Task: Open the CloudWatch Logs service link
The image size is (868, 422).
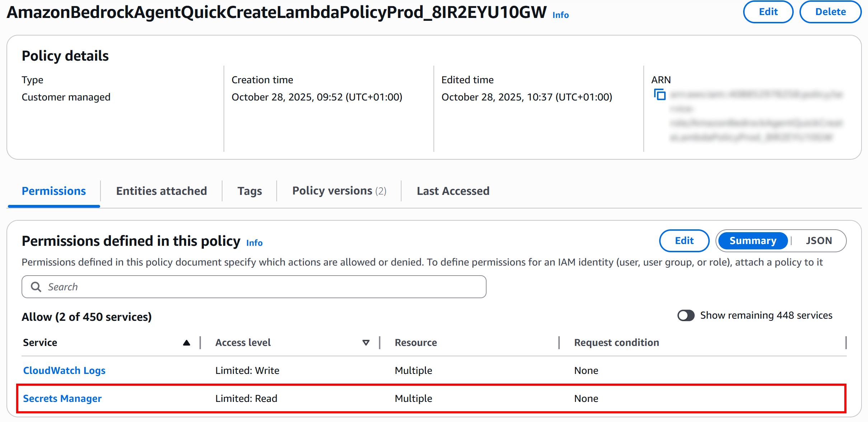Action: (x=64, y=370)
